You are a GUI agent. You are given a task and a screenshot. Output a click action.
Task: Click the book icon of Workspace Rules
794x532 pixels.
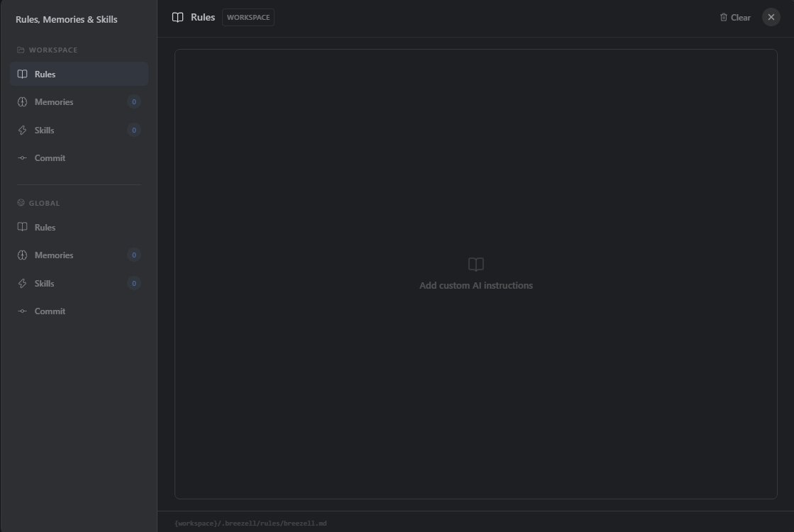pos(22,74)
